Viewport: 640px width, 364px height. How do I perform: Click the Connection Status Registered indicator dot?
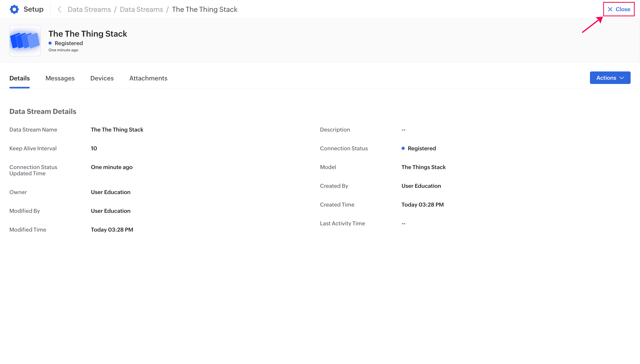(403, 148)
